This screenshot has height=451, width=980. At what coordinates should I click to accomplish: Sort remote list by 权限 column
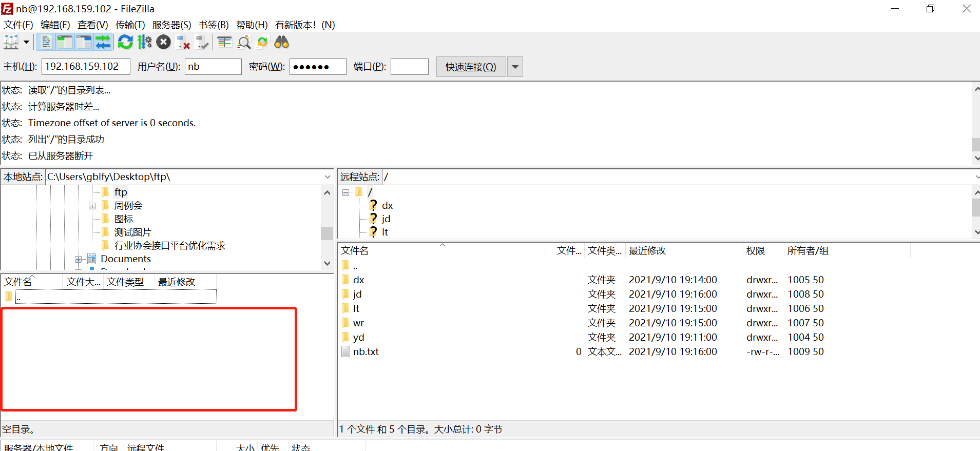763,251
